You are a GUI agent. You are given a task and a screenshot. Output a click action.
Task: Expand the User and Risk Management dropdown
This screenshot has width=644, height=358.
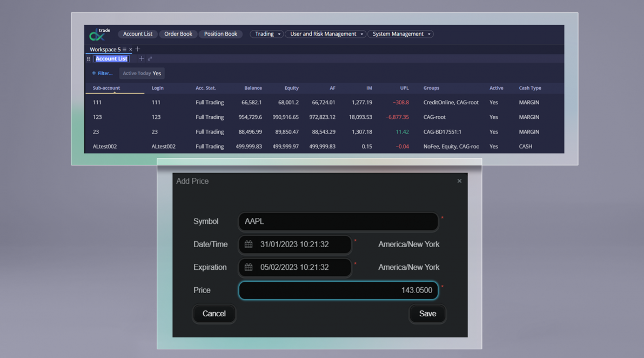coord(325,34)
